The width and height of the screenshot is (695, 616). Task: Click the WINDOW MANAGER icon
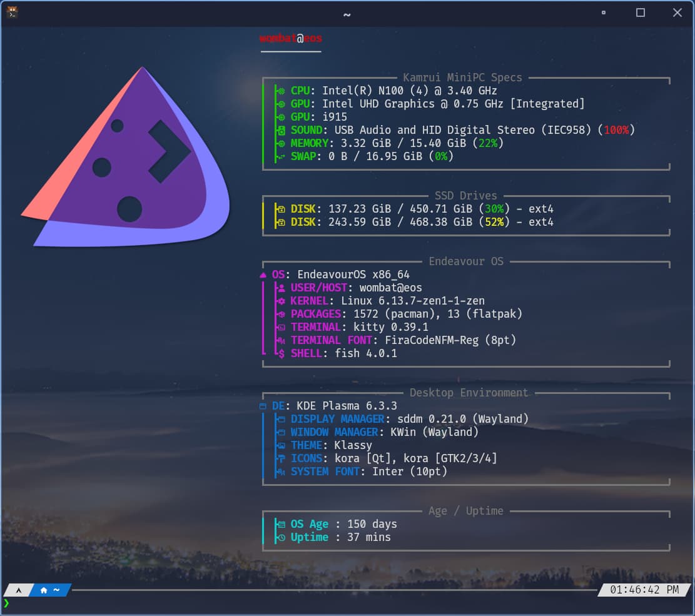click(x=281, y=433)
